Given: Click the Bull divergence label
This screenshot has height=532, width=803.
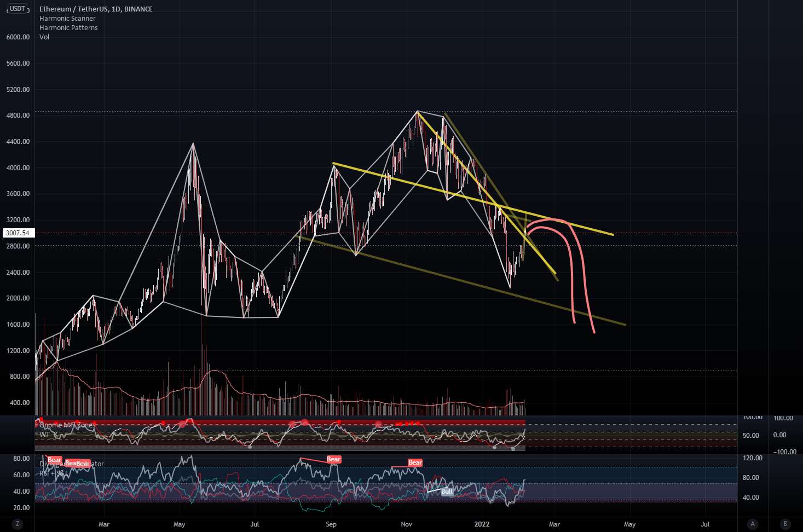Looking at the screenshot, I should coord(447,491).
